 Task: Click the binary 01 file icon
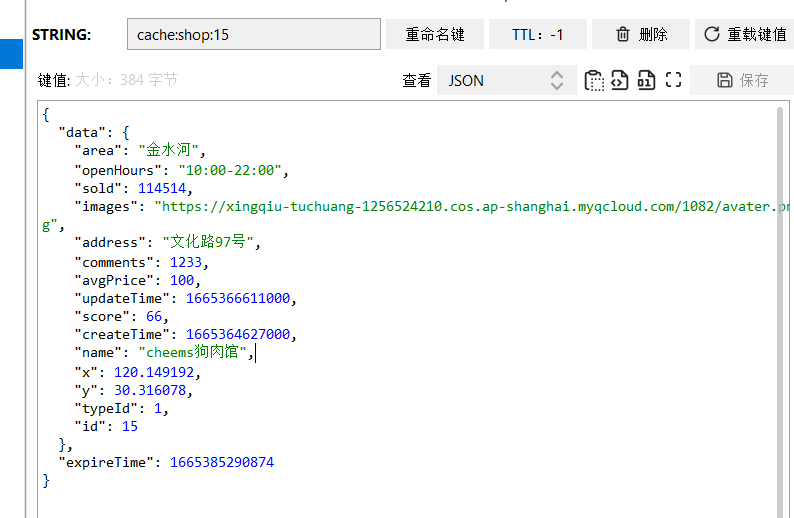pyautogui.click(x=646, y=81)
